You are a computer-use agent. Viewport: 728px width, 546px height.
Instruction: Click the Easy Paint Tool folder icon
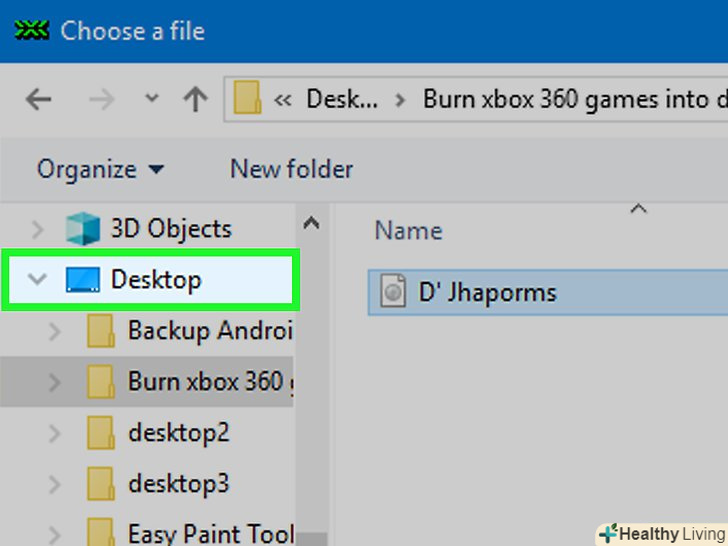click(100, 532)
